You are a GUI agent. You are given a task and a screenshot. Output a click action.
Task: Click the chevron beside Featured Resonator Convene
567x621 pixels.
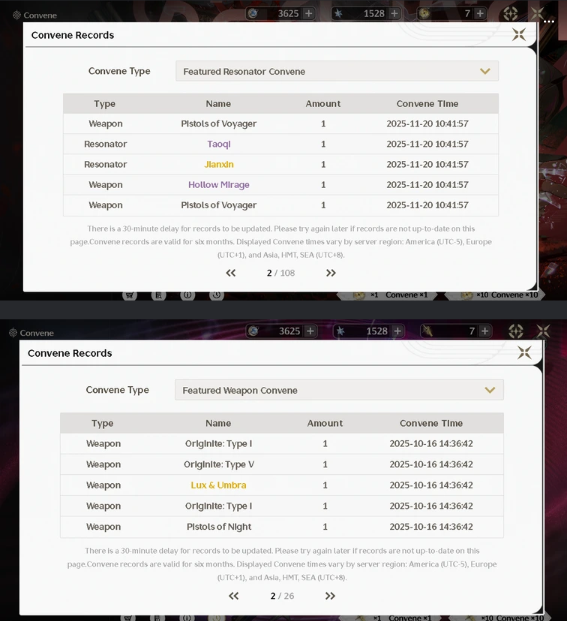485,71
